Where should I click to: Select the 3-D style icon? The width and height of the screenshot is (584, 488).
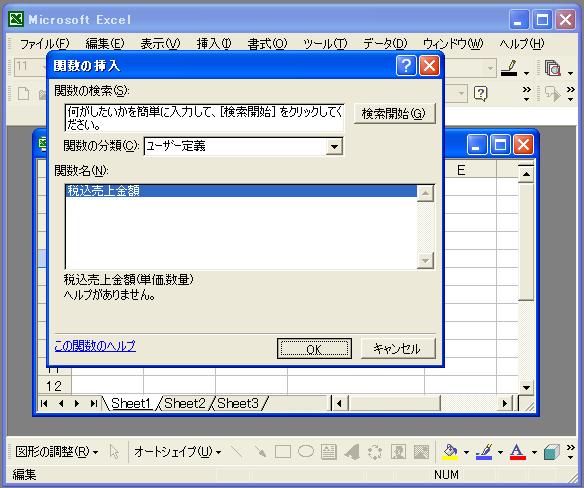551,452
